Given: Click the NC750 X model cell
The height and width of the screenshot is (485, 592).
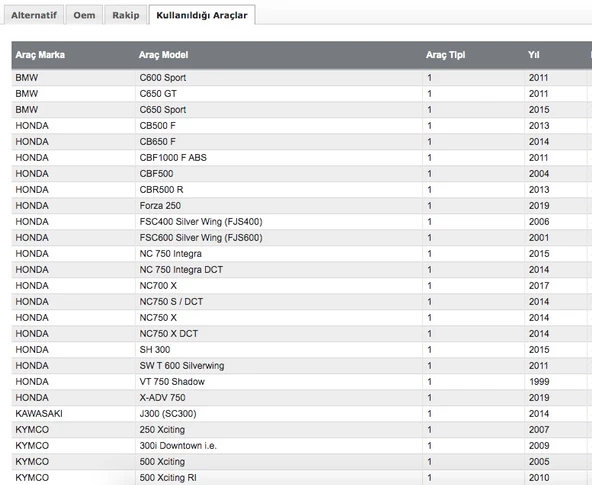Looking at the screenshot, I should (279, 318).
